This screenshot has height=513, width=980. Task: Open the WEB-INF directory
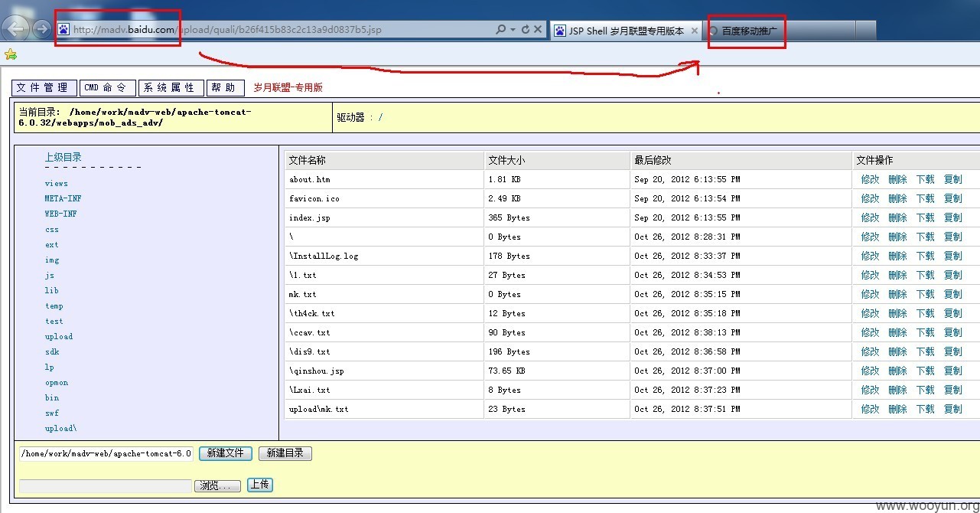[x=60, y=214]
